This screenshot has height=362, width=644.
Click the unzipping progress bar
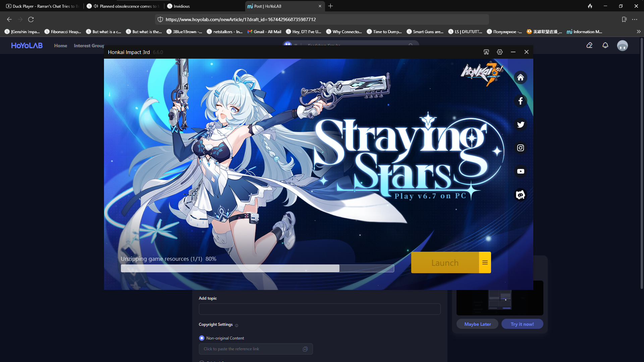coord(257,268)
